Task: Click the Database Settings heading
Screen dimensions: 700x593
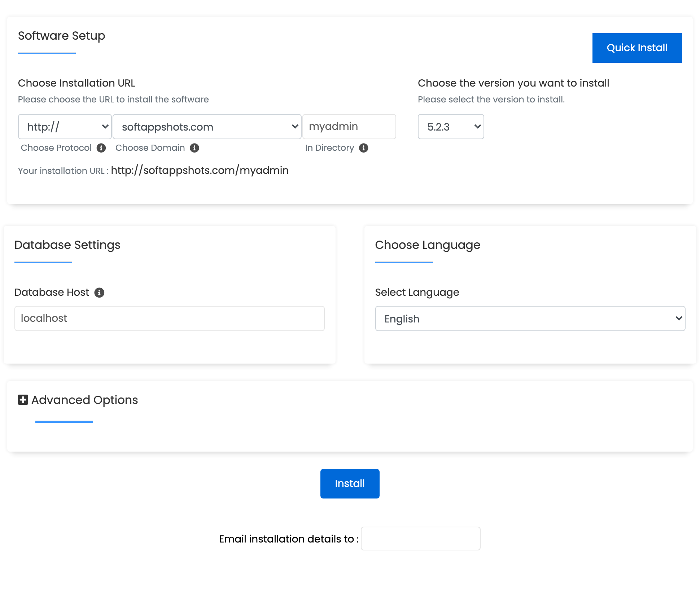Action: [67, 245]
